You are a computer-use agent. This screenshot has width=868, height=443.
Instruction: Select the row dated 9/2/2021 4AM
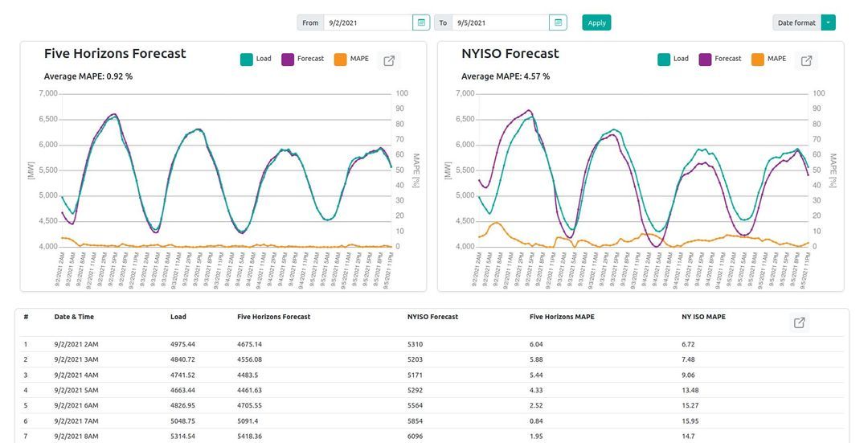coord(432,375)
